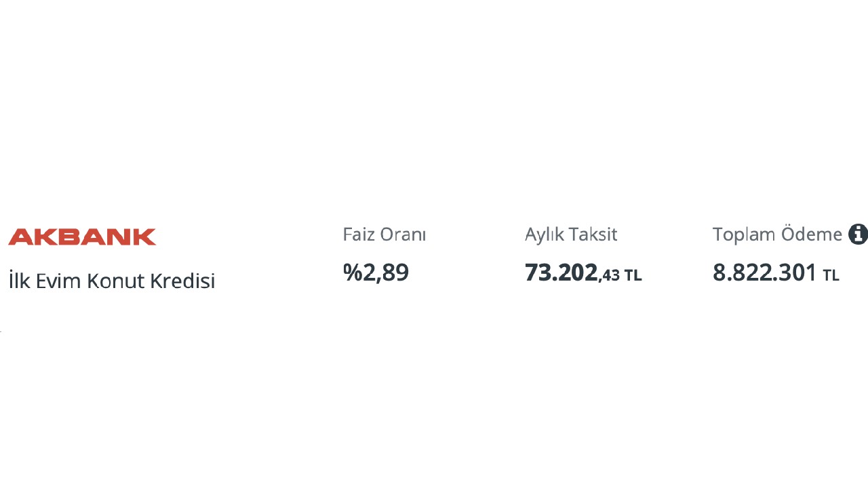Click the word Taksit in installment heading

click(593, 235)
